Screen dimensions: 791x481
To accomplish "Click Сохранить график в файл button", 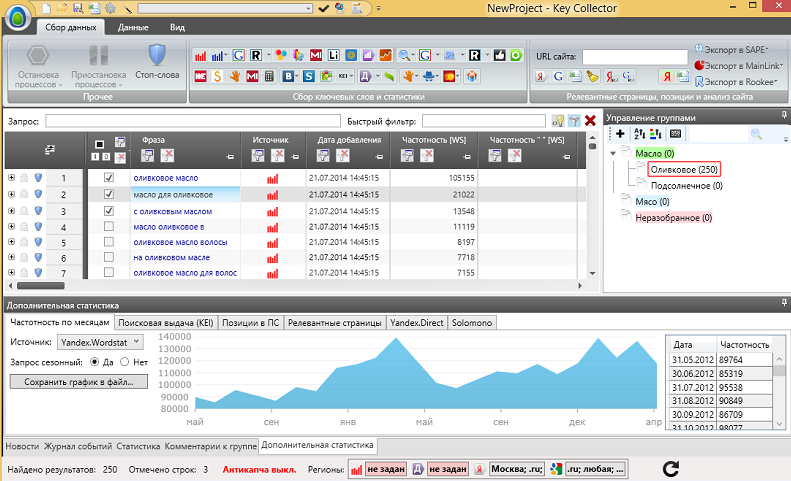I will click(79, 381).
